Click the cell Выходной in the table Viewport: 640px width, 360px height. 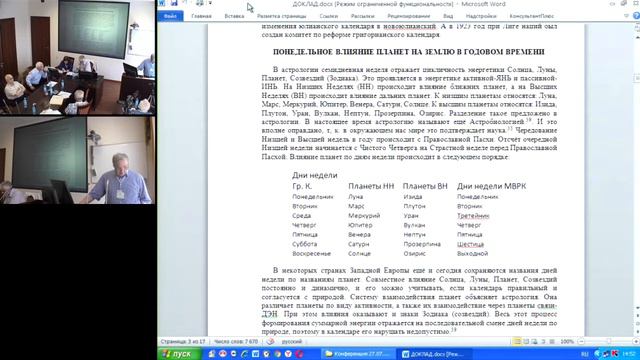tap(472, 253)
